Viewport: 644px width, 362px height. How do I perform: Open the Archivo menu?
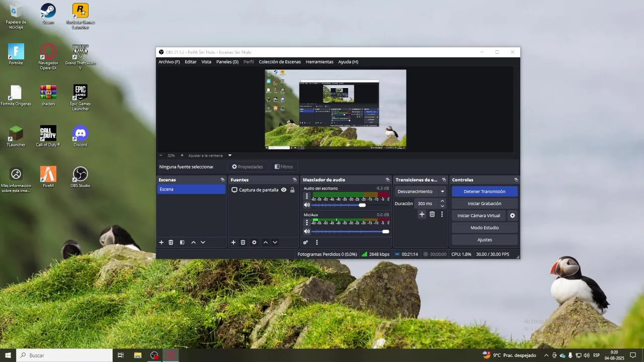click(x=169, y=62)
